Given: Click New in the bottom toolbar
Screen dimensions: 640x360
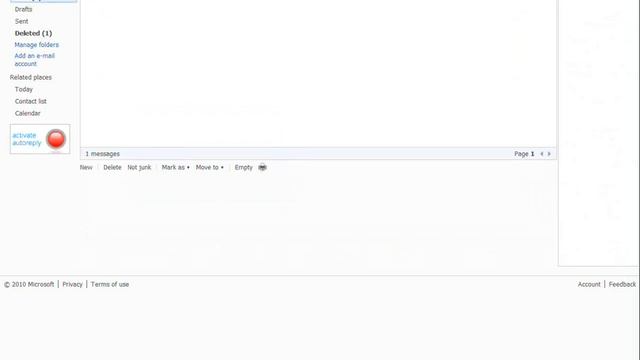Looking at the screenshot, I should point(86,167).
